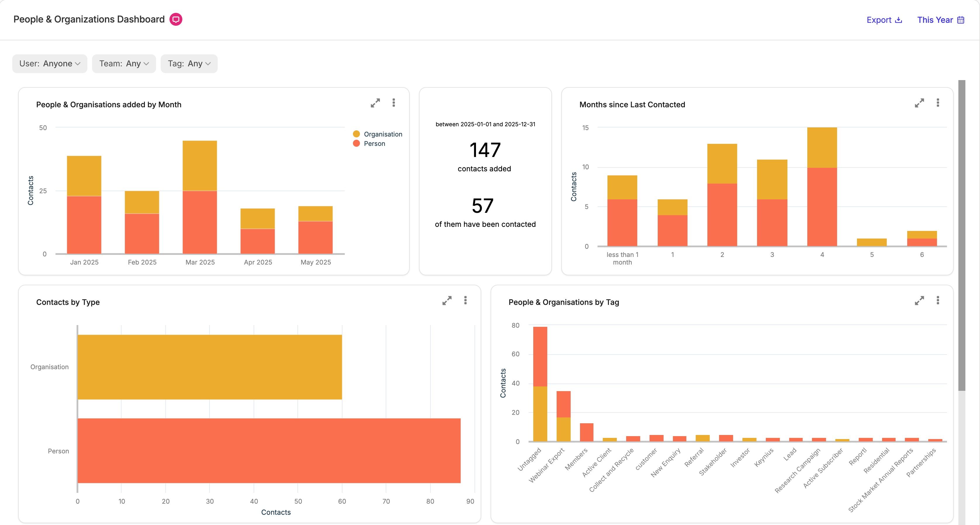Click the Feb 2025 Person bar segment
This screenshot has width=980, height=525.
pyautogui.click(x=142, y=233)
